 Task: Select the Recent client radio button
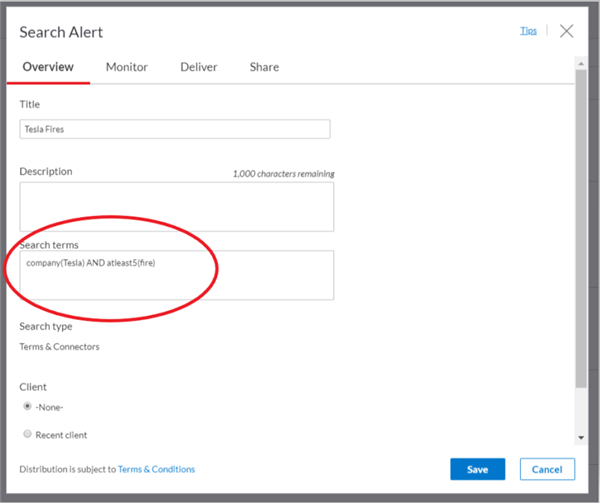point(27,434)
